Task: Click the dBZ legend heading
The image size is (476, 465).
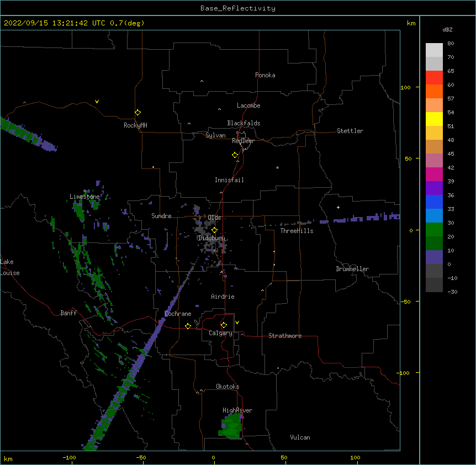Action: click(x=447, y=29)
